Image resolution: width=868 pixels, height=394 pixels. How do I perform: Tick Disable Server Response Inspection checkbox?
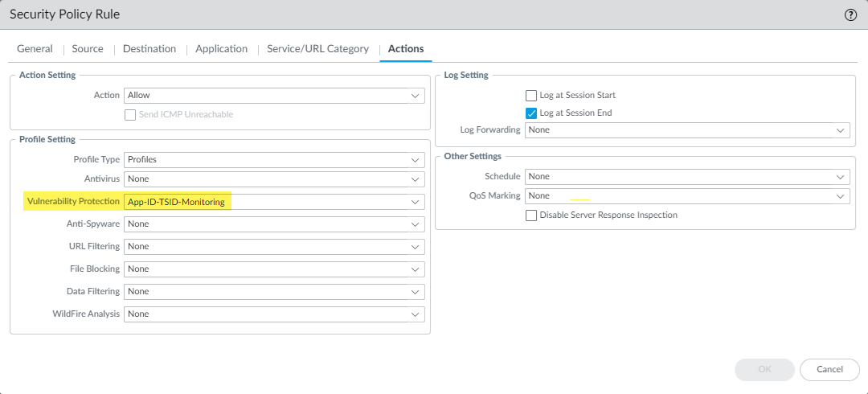tap(531, 215)
